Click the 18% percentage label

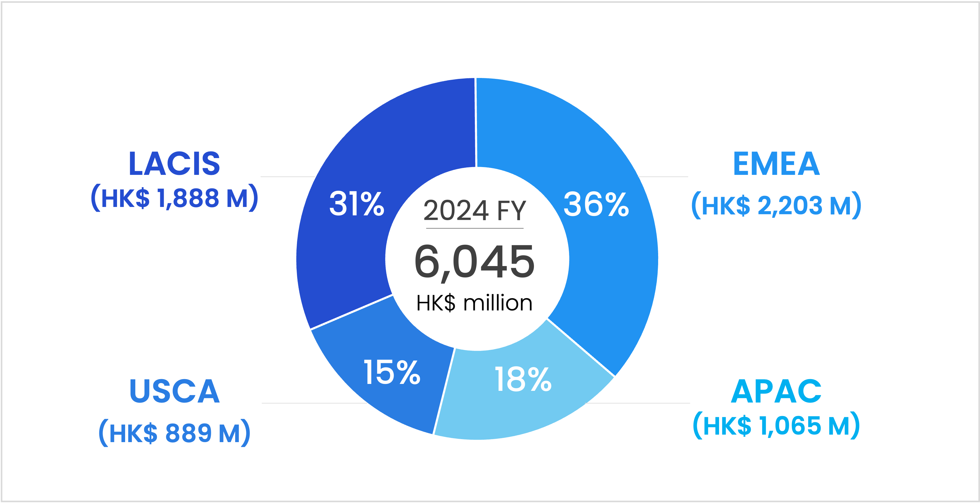(x=523, y=379)
